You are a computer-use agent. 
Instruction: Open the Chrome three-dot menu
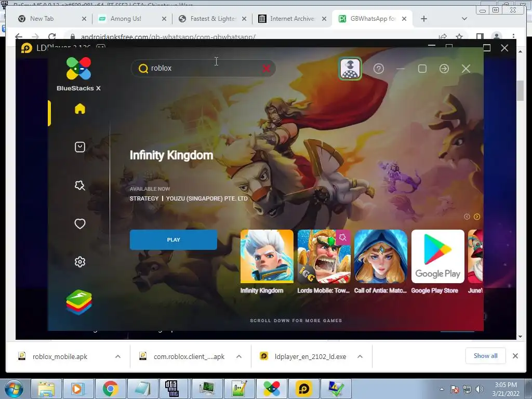(x=514, y=36)
